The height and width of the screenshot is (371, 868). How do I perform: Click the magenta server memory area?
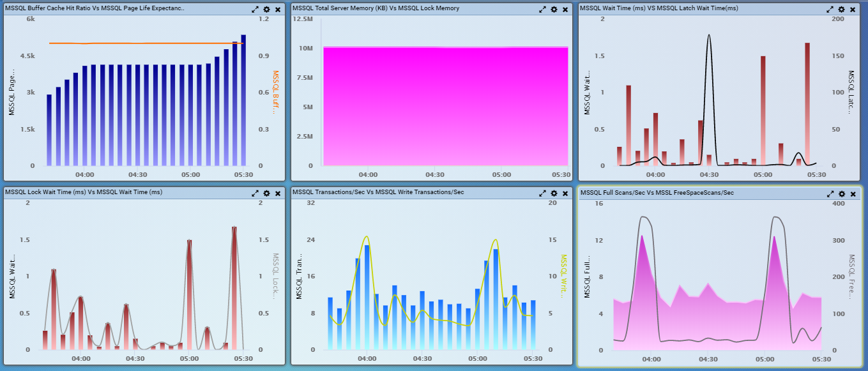coord(445,106)
